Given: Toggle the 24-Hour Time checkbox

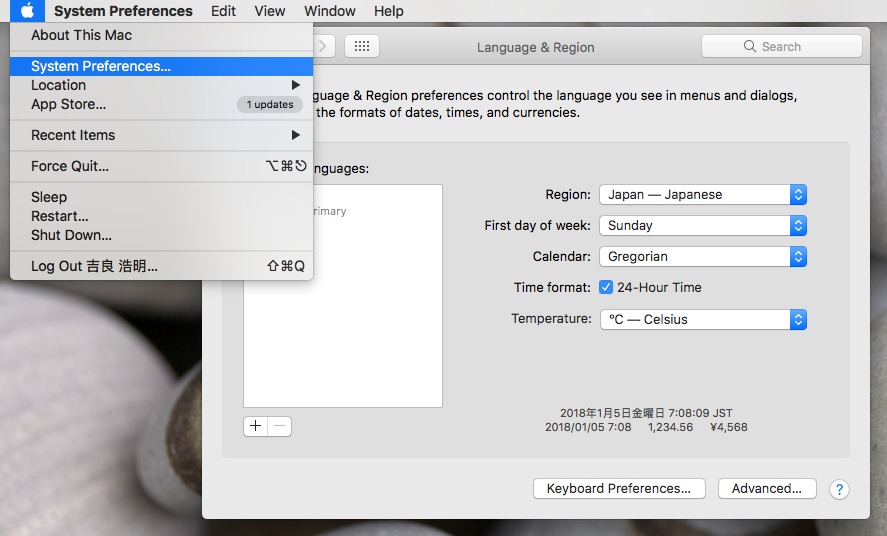Looking at the screenshot, I should 606,287.
